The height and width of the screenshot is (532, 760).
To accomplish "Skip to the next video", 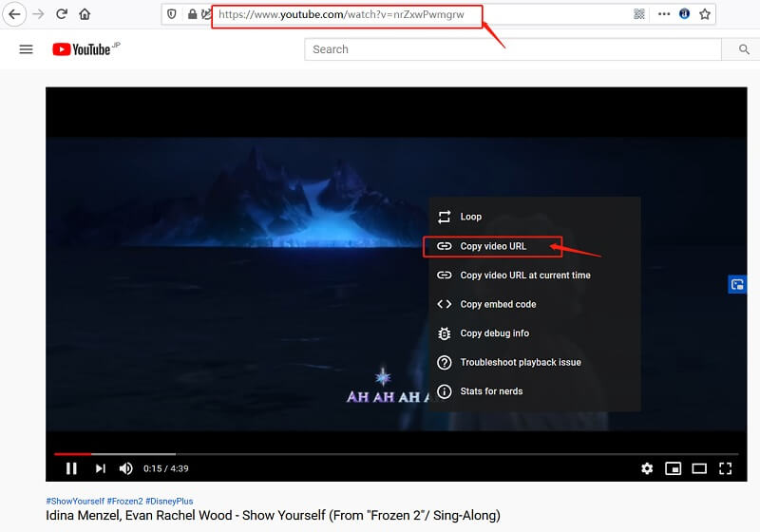I will click(x=101, y=468).
